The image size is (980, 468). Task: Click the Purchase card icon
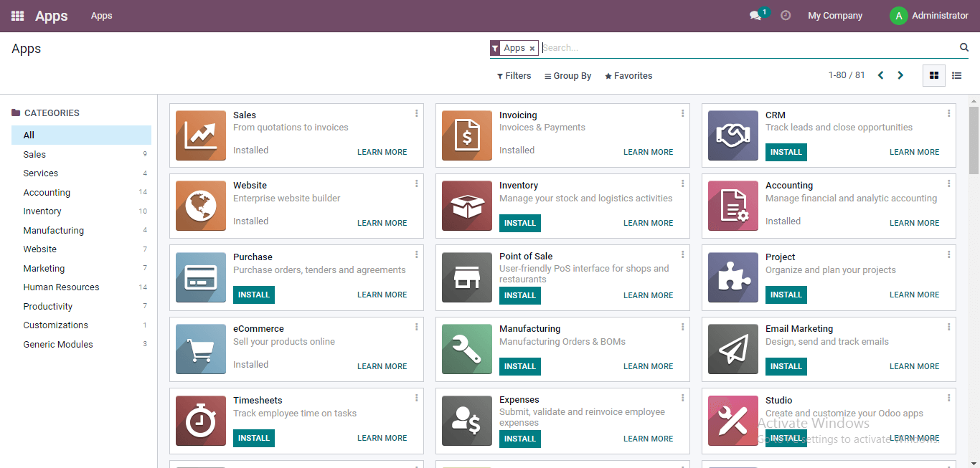click(x=201, y=277)
